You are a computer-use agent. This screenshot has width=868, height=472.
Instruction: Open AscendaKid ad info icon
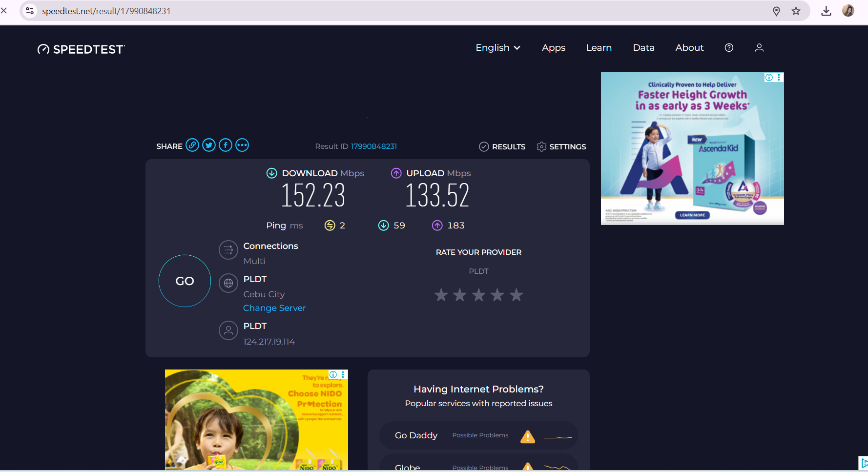[x=769, y=77]
